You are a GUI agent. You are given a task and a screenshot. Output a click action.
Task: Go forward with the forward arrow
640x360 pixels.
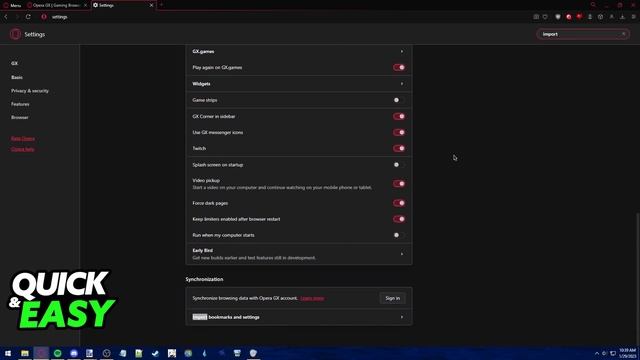point(17,17)
